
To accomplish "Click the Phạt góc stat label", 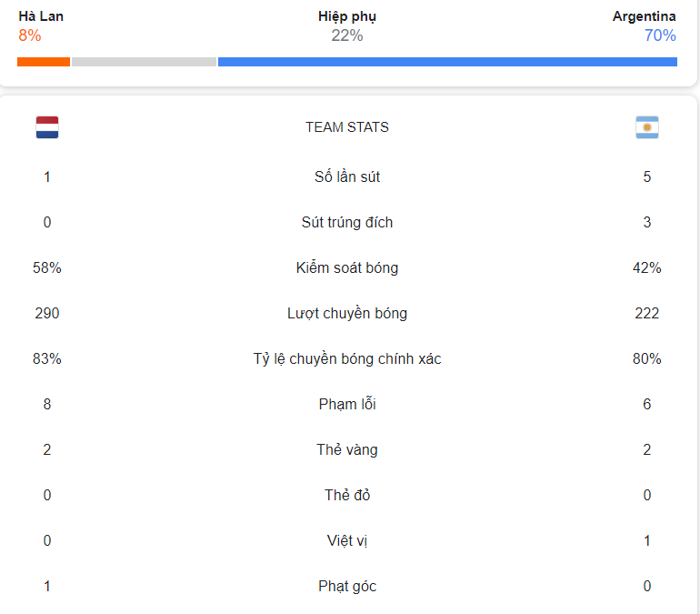I will (347, 587).
